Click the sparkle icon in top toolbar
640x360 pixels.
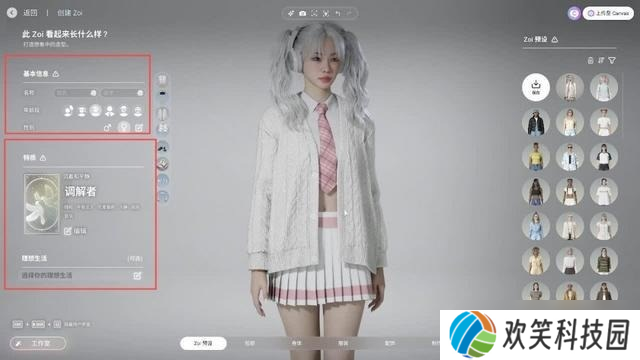tap(291, 13)
